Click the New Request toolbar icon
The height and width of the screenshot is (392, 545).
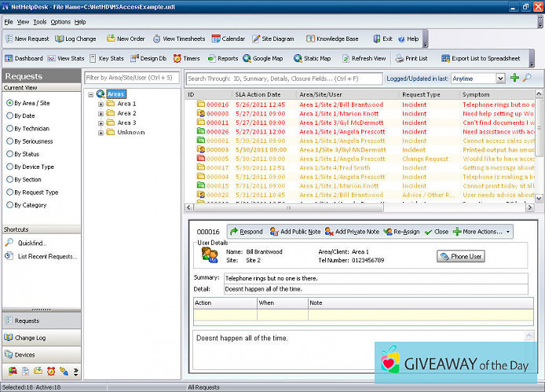[x=9, y=38]
